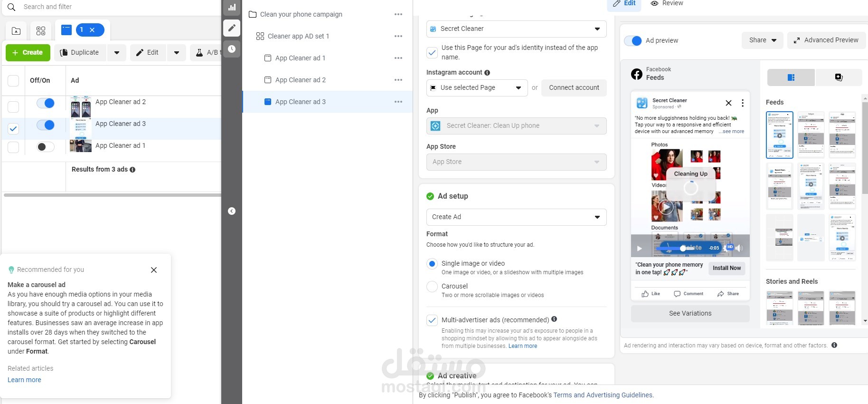
Task: Close the Recommended for you card
Action: 154,270
